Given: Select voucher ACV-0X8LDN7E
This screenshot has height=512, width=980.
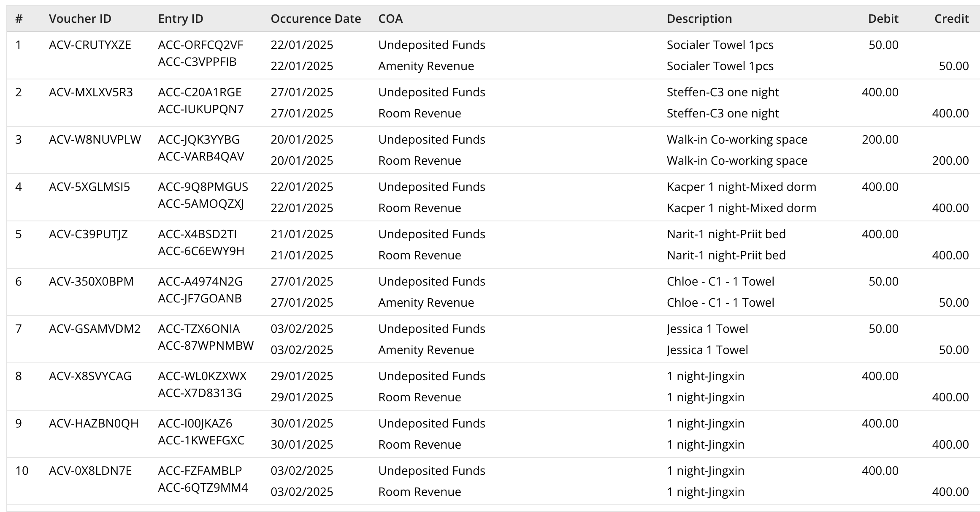Looking at the screenshot, I should [x=90, y=471].
